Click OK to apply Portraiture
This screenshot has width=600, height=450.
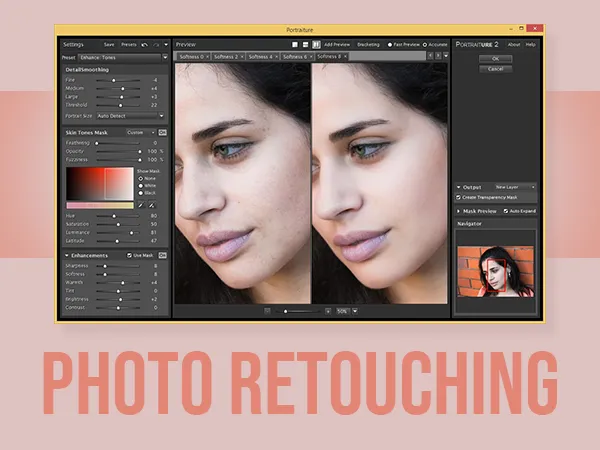[x=495, y=59]
